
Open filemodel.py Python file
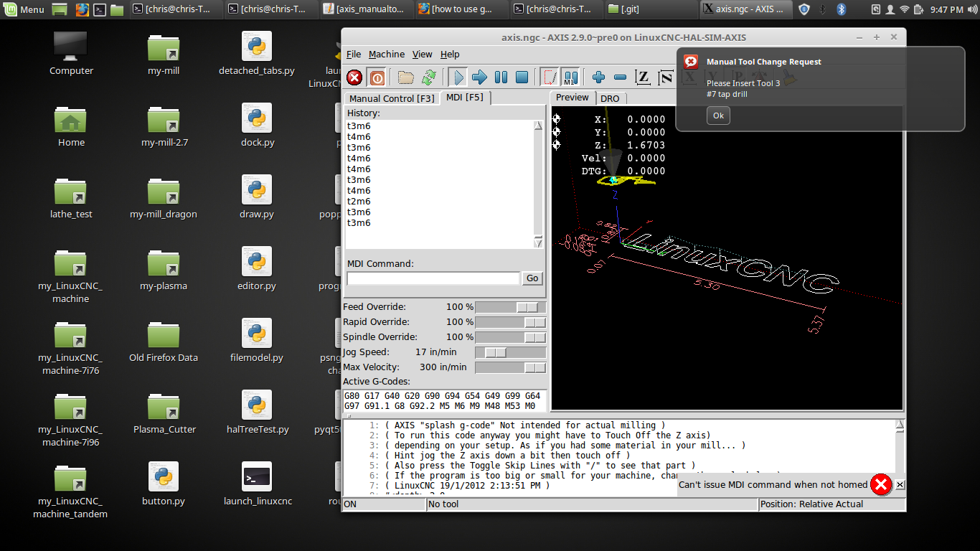click(x=257, y=341)
